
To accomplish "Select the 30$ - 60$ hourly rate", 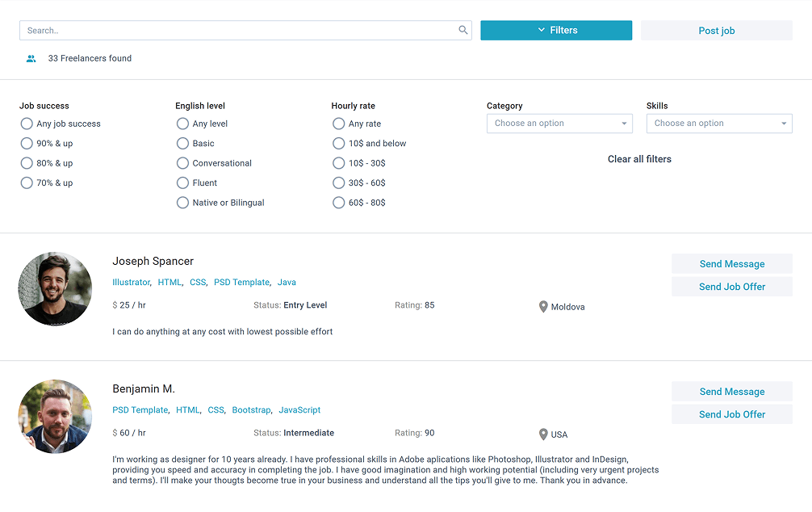I will click(338, 183).
